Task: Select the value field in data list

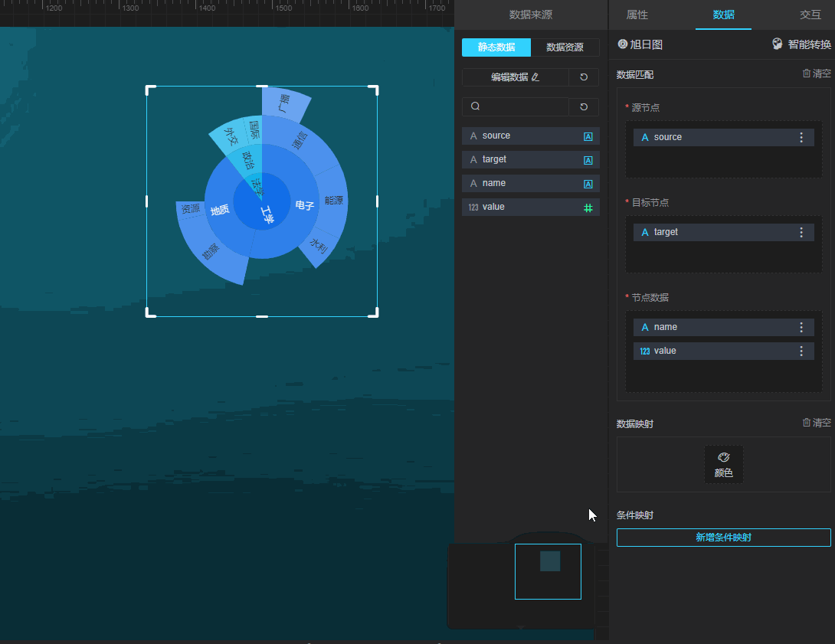Action: 530,207
